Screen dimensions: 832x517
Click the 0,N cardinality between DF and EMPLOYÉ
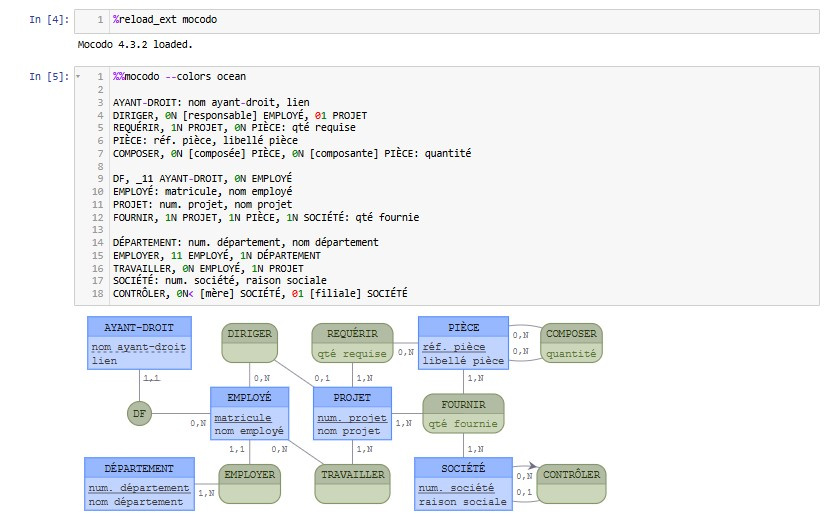point(198,423)
